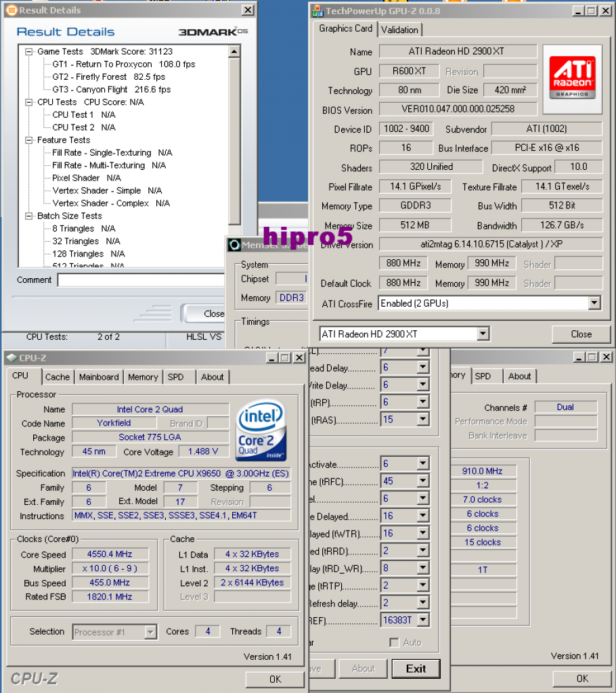Open About tab in right CPU-Z window
The image size is (616, 693).
[x=519, y=376]
